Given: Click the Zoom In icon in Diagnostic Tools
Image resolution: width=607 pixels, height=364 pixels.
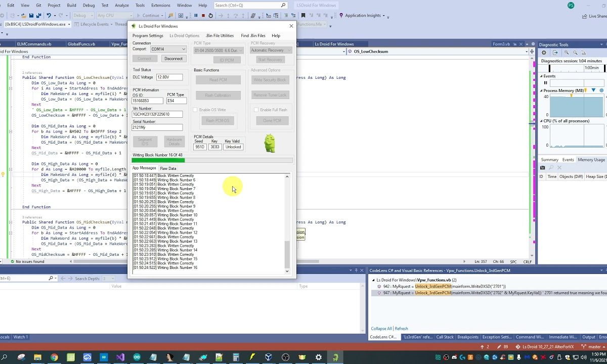Looking at the screenshot, I should point(567,53).
